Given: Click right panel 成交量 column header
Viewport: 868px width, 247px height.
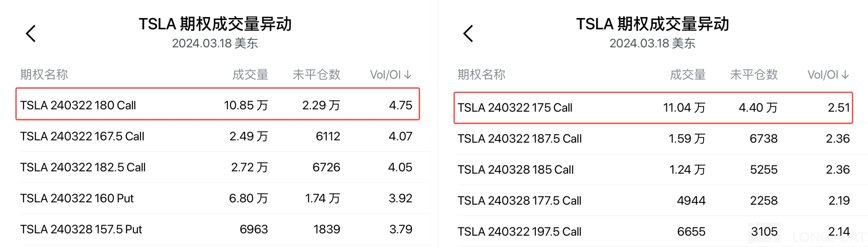Looking at the screenshot, I should point(687,75).
